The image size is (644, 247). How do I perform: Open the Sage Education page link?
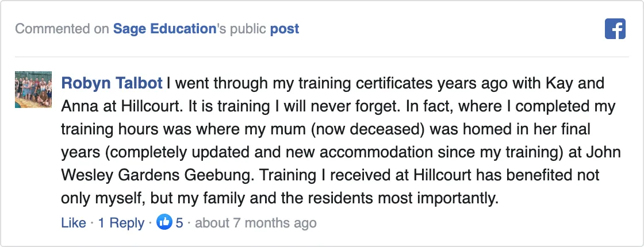(x=164, y=29)
